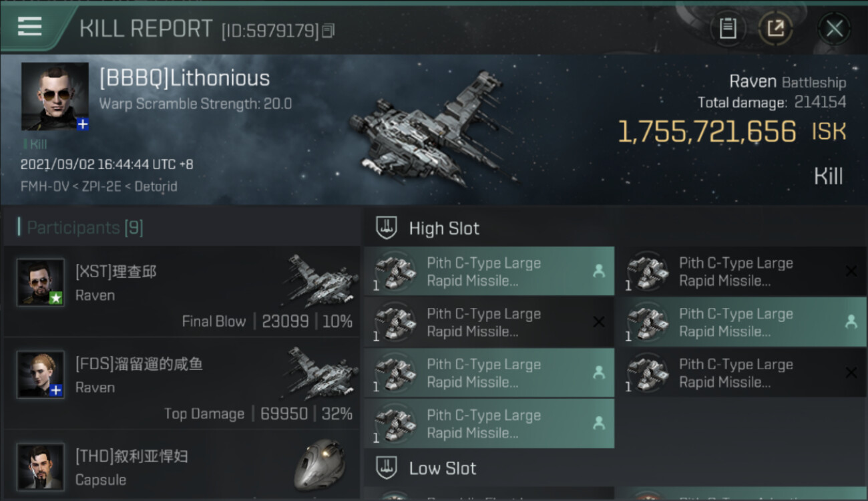Open Lithonious pilot portrait
The height and width of the screenshot is (501, 868).
pos(55,96)
